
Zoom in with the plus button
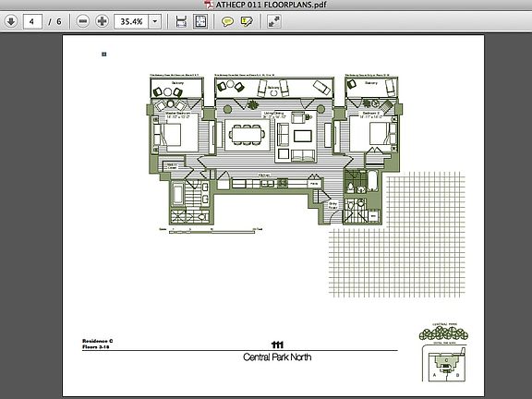point(102,22)
